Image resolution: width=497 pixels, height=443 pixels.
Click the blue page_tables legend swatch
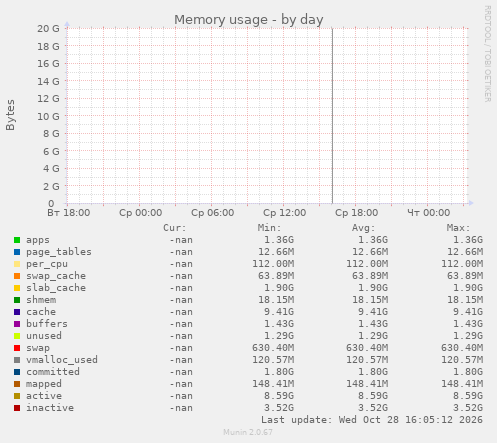(x=17, y=252)
